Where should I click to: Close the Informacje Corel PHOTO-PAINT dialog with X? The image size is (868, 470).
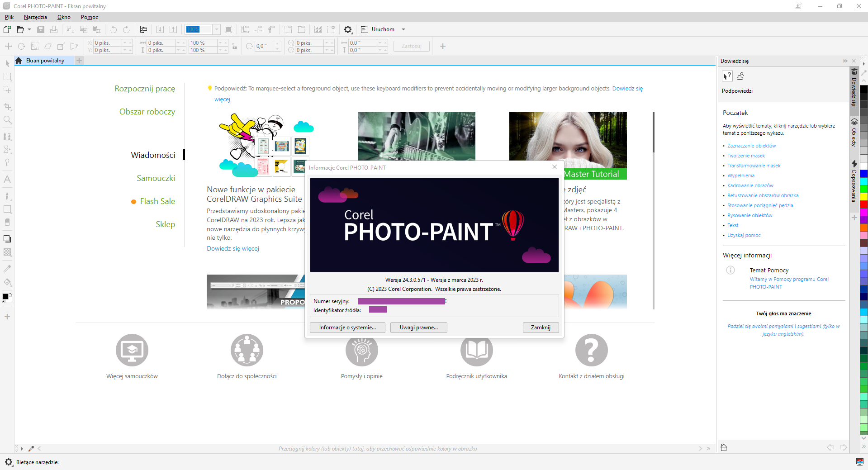click(x=555, y=167)
